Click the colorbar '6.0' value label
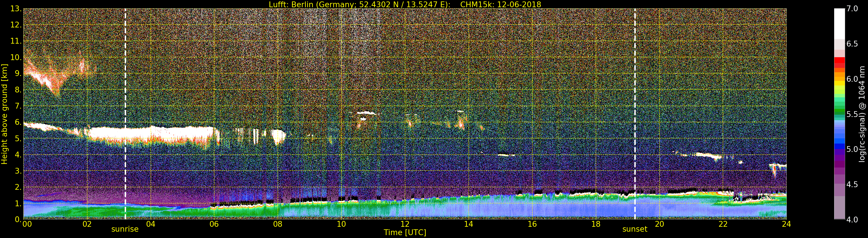Screen dimensions: 868x238 (852, 79)
